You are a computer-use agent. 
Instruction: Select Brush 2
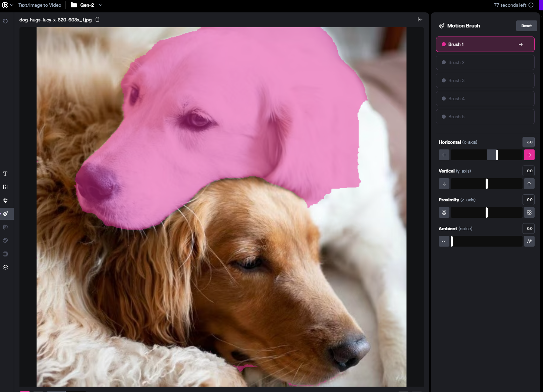(x=485, y=62)
